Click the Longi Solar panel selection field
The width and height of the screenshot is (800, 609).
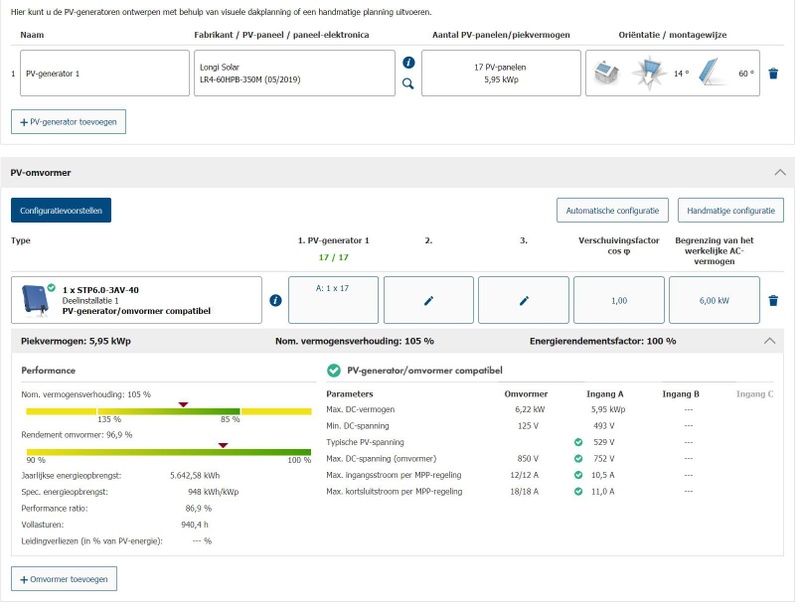tap(296, 73)
